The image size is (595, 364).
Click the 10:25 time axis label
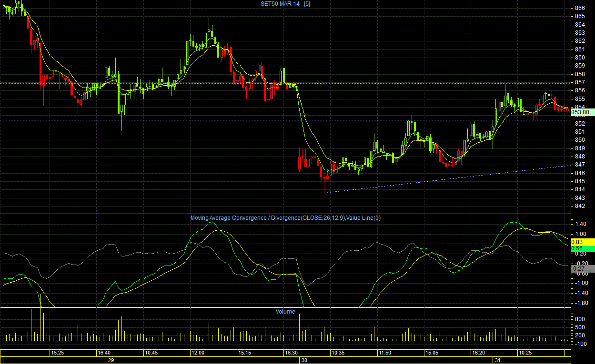[x=525, y=353]
